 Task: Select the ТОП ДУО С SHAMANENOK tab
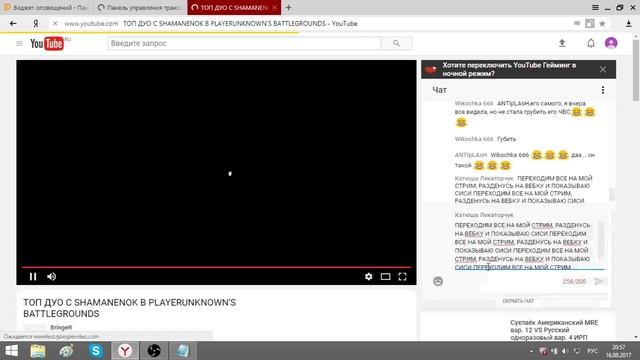coord(234,7)
